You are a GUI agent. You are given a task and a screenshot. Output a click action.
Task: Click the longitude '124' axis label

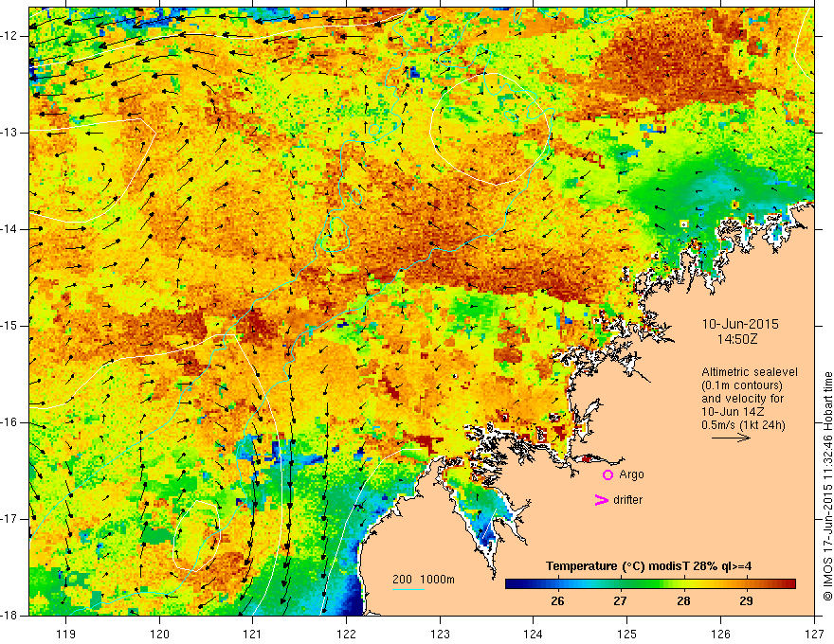[534, 634]
